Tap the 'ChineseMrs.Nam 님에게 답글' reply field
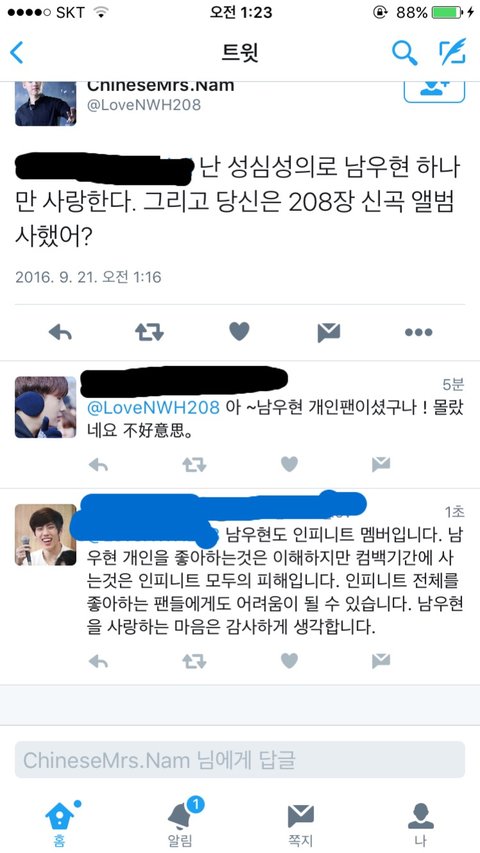Image resolution: width=480 pixels, height=853 pixels. click(x=240, y=759)
